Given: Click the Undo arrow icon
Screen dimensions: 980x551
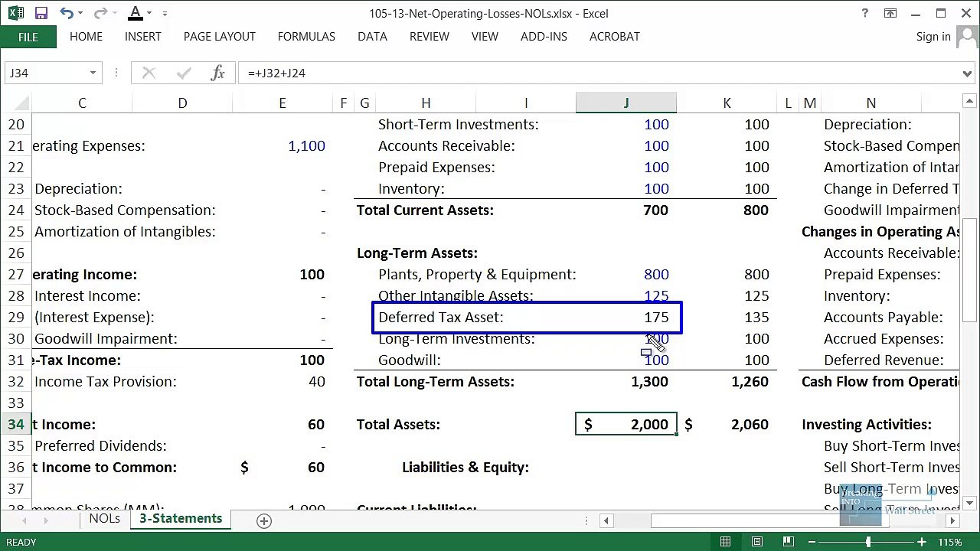Looking at the screenshot, I should point(66,13).
